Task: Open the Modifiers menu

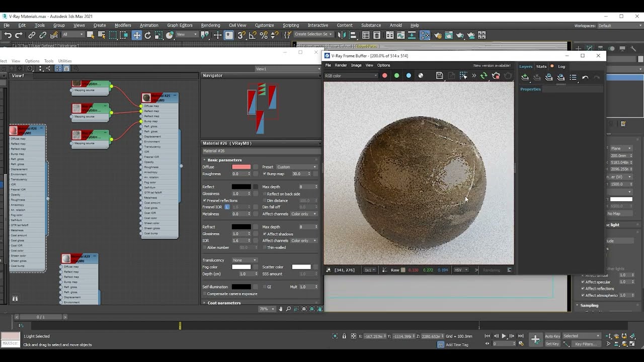Action: click(x=123, y=25)
